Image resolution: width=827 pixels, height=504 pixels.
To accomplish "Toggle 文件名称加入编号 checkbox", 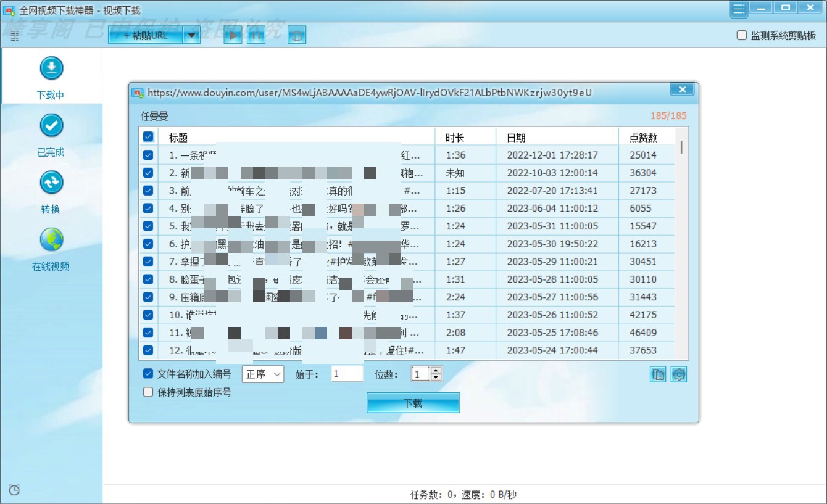I will pos(148,374).
